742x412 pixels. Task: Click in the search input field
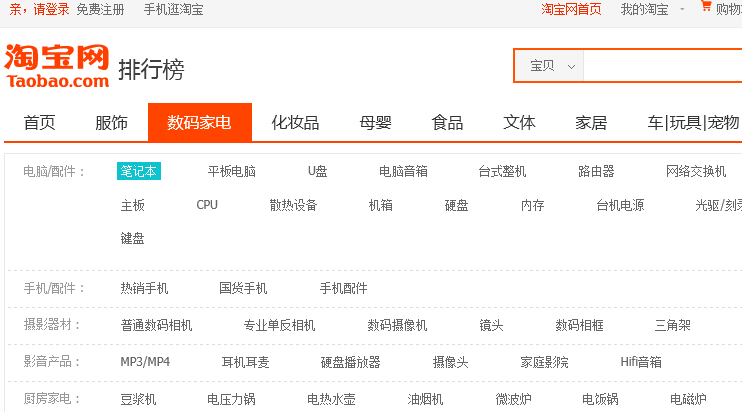(x=660, y=66)
